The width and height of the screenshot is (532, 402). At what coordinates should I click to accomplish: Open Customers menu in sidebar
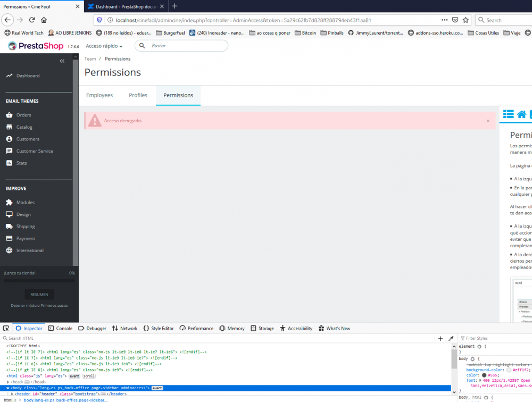28,139
